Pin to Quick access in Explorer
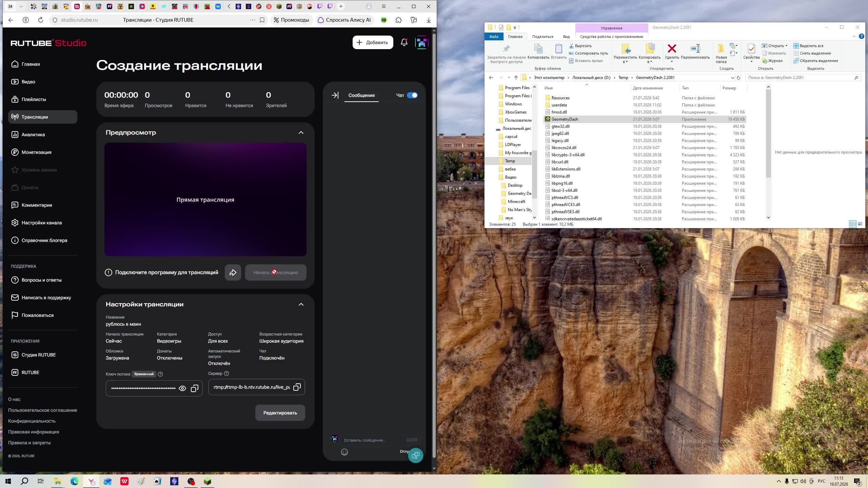Image resolution: width=868 pixels, height=488 pixels. coord(506,54)
